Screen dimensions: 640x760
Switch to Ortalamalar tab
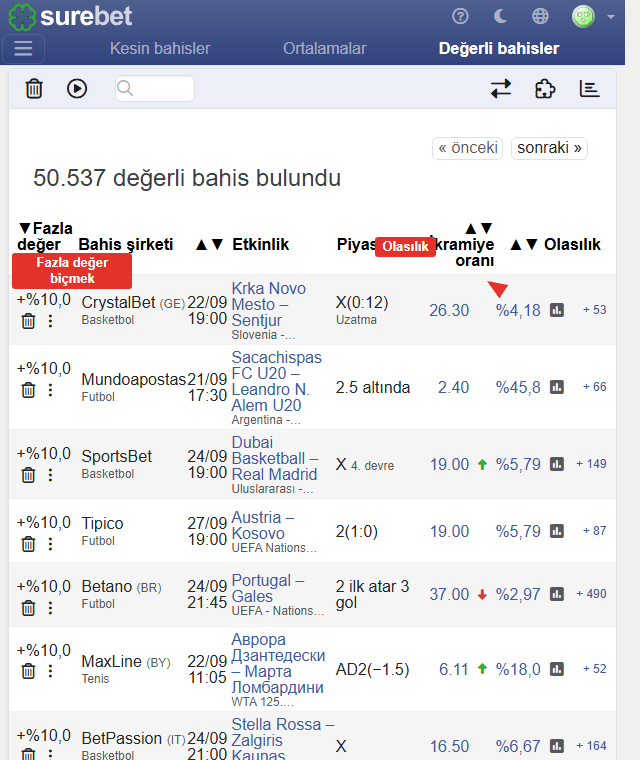(x=324, y=48)
